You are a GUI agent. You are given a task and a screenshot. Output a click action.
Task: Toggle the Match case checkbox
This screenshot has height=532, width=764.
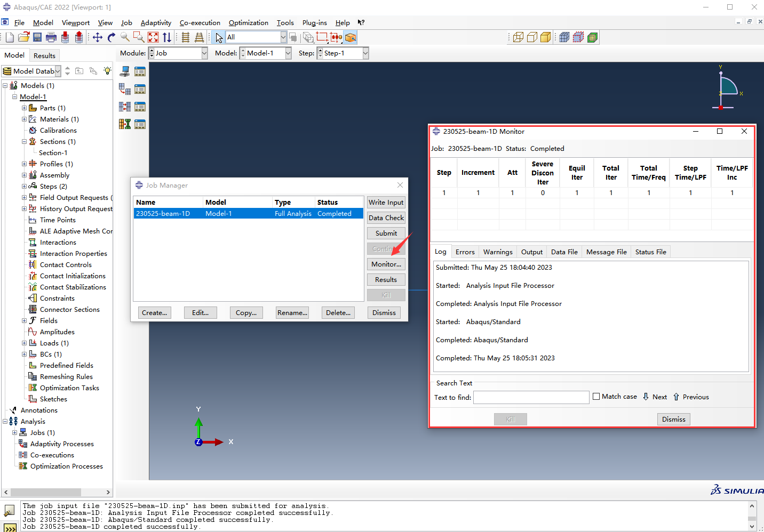tap(596, 397)
